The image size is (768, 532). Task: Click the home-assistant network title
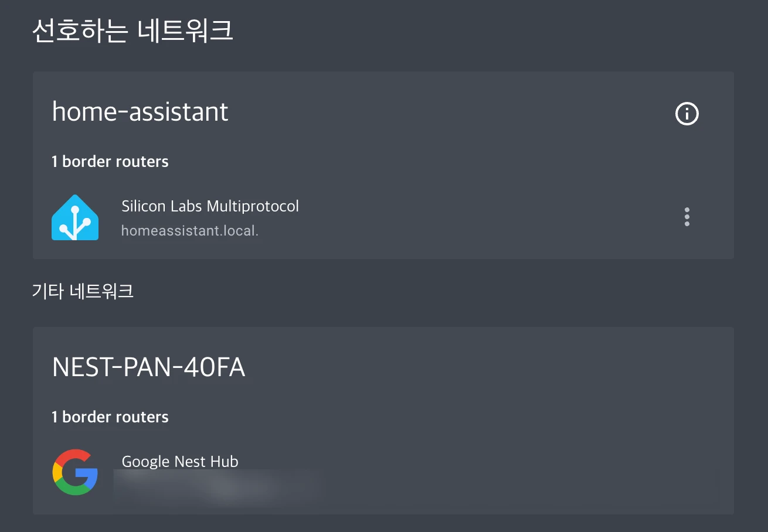click(x=140, y=111)
